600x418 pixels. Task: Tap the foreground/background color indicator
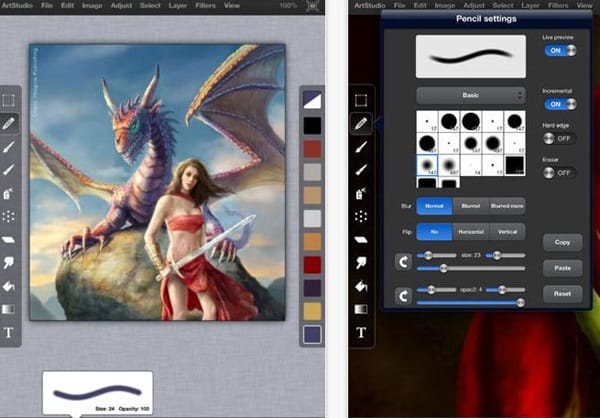(x=312, y=100)
